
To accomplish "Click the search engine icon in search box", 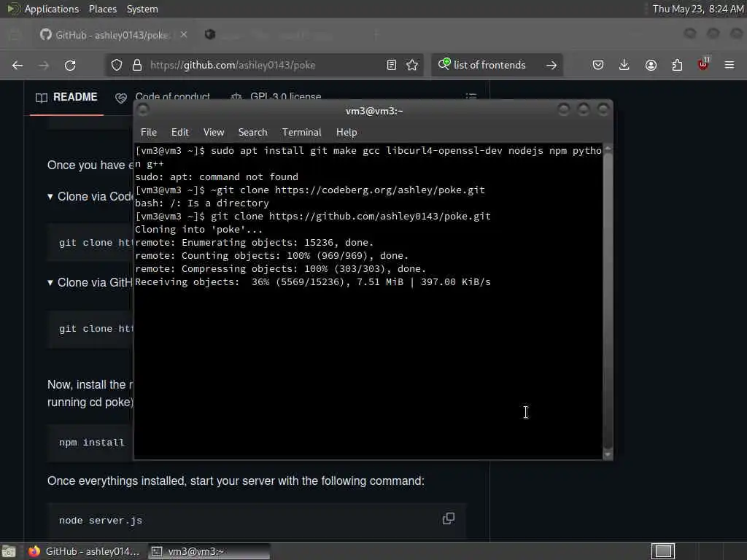I will pyautogui.click(x=444, y=64).
